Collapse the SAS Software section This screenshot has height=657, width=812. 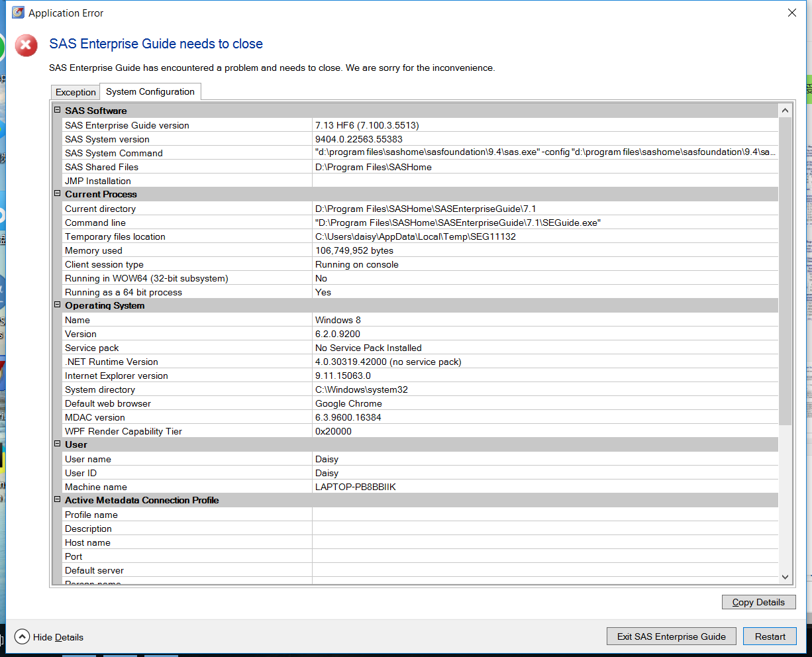(58, 110)
